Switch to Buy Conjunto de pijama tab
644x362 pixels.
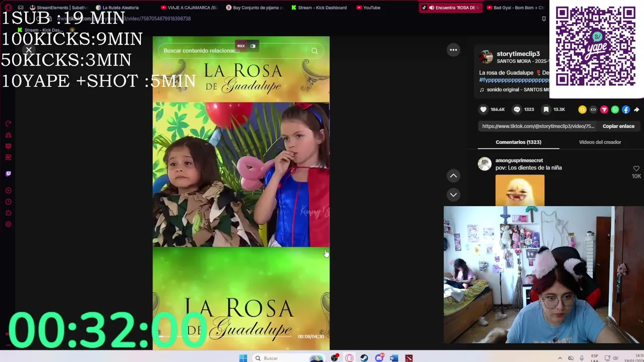point(255,8)
